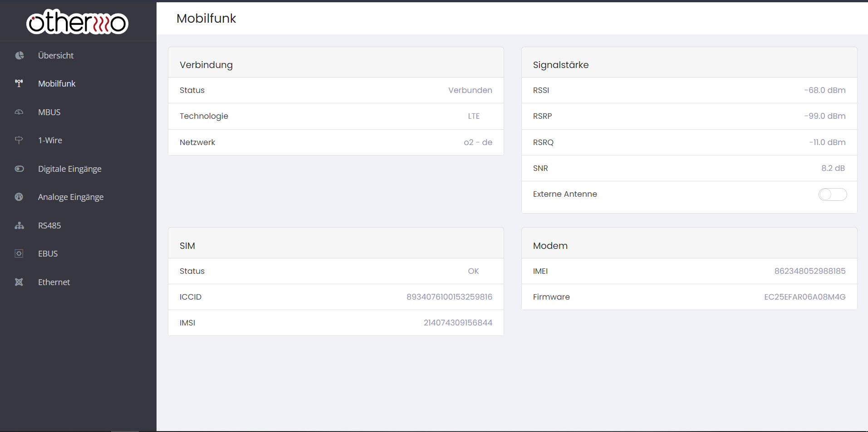Click the IMSI row label
This screenshot has height=432, width=868.
click(187, 323)
